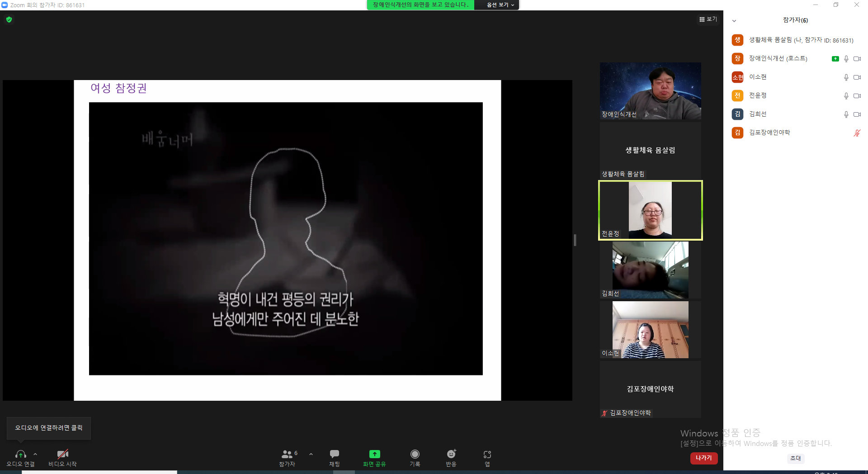This screenshot has height=474, width=868.
Task: Click the microphone icon in 전윤정 row
Action: click(x=846, y=96)
